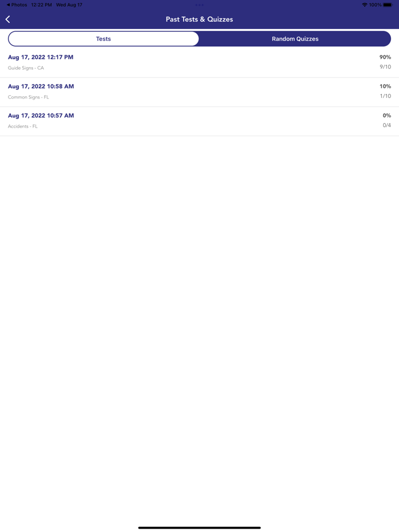The height and width of the screenshot is (532, 399).
Task: Select the Accidents - FL subtitle
Action: [x=23, y=126]
